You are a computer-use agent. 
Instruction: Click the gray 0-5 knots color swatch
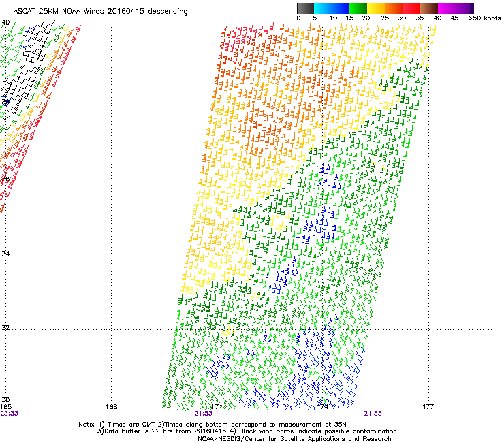tap(305, 8)
